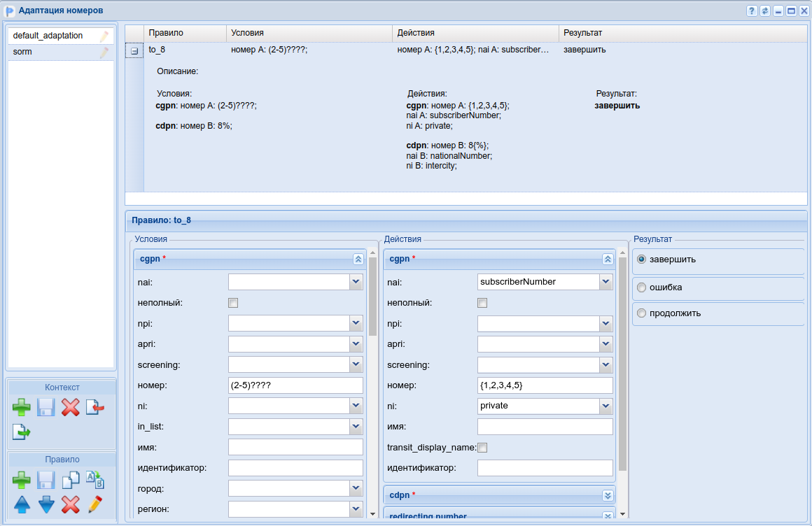Expand the cdpn section in Действия
Screen dimensions: 812x526
pos(607,495)
